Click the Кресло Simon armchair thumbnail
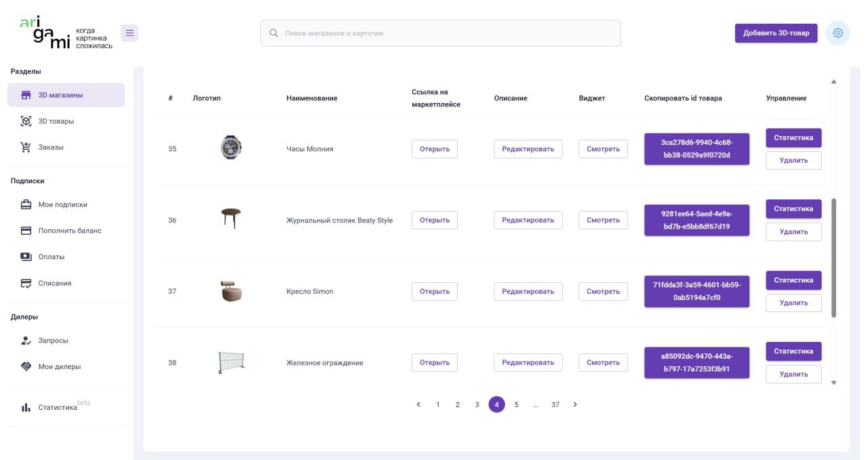 pos(231,291)
